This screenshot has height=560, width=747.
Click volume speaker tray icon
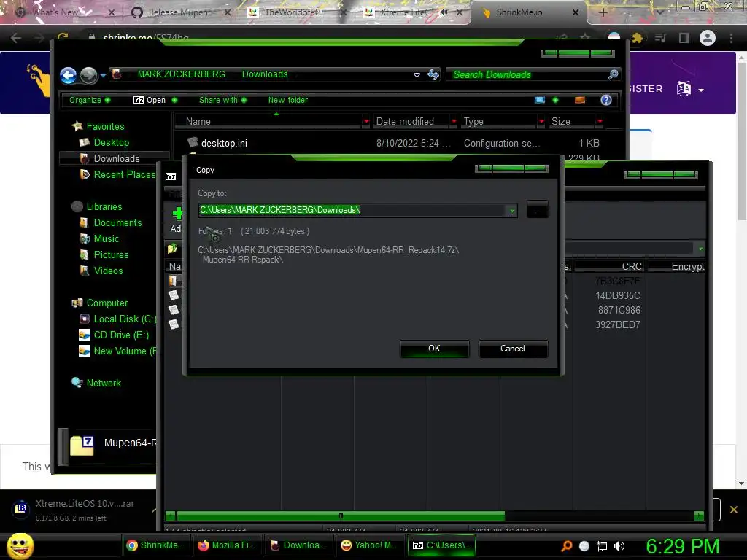(619, 546)
